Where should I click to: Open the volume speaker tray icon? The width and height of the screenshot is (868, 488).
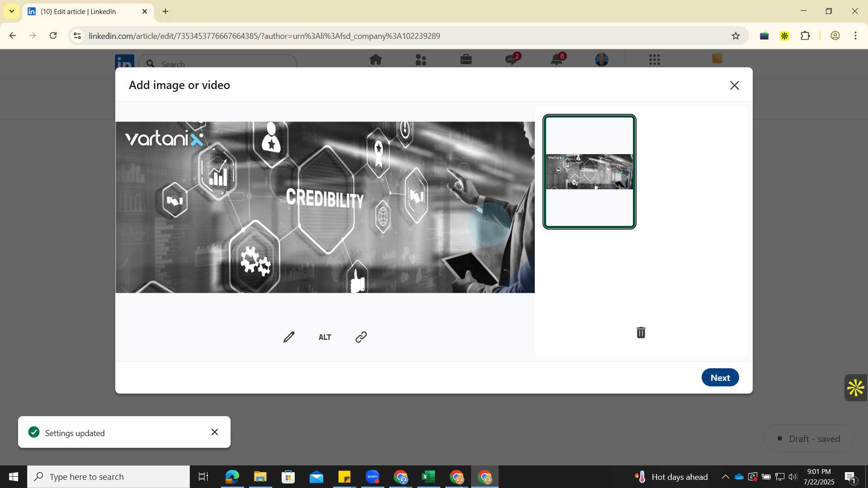(x=793, y=477)
